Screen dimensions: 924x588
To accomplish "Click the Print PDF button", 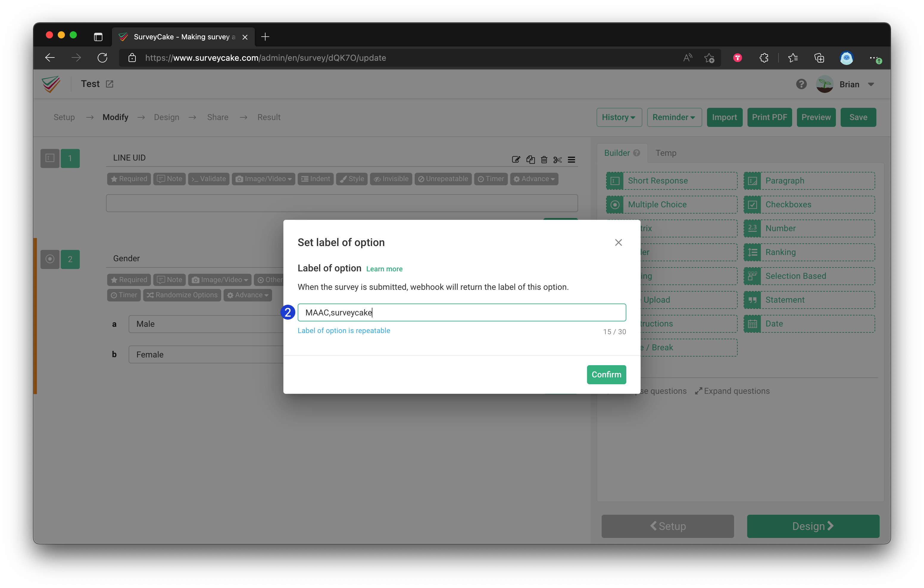I will pyautogui.click(x=770, y=118).
